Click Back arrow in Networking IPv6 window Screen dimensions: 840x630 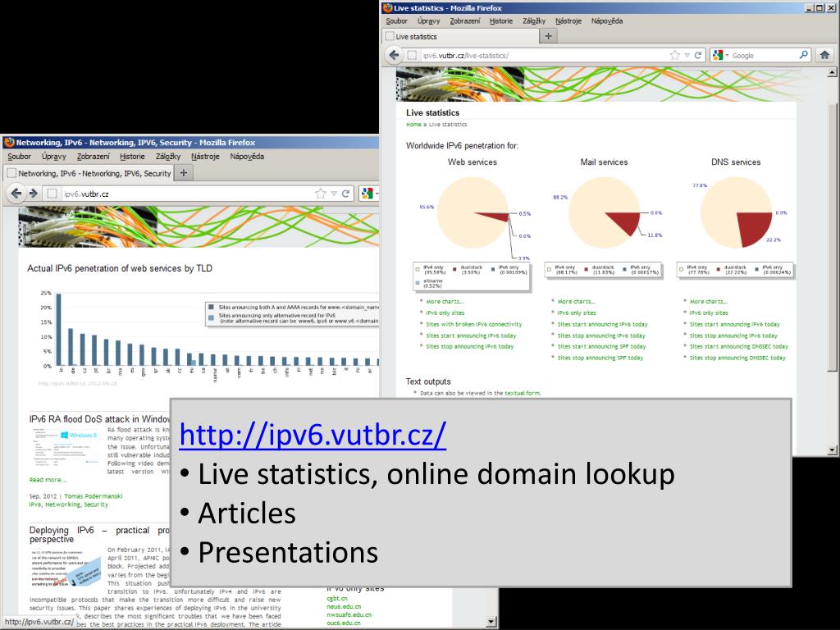16,194
